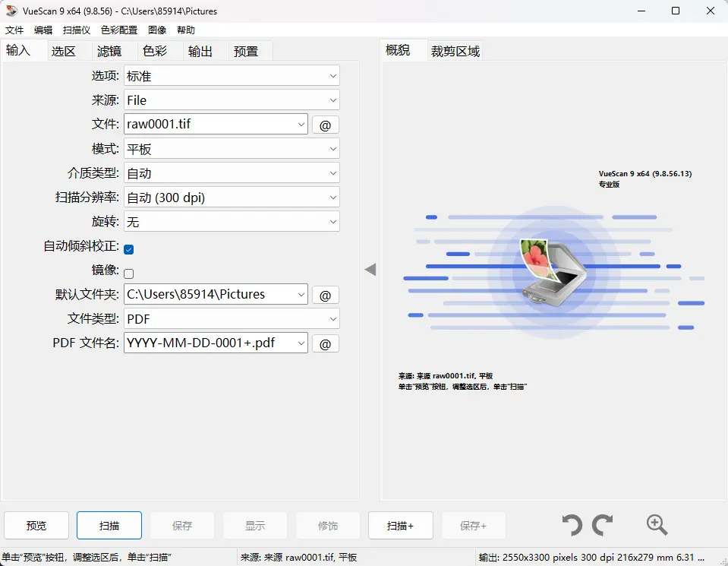Open the 色彩配置 menu
728x566 pixels.
(119, 30)
